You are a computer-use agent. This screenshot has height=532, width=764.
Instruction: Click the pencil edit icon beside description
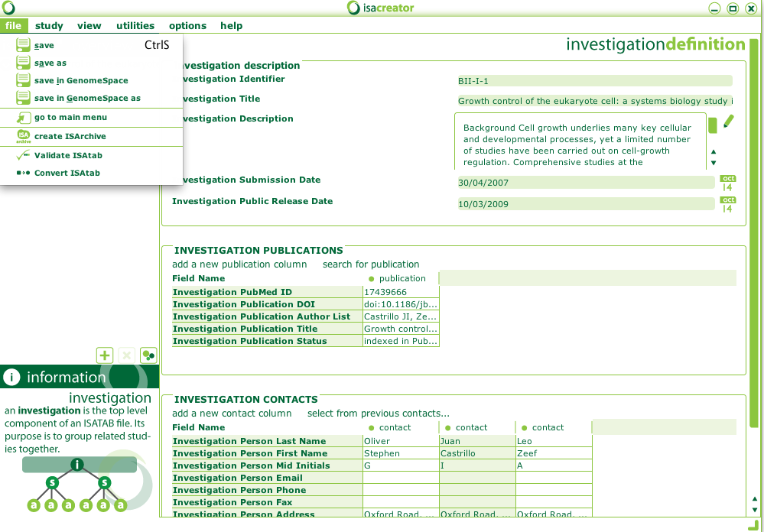click(x=728, y=121)
